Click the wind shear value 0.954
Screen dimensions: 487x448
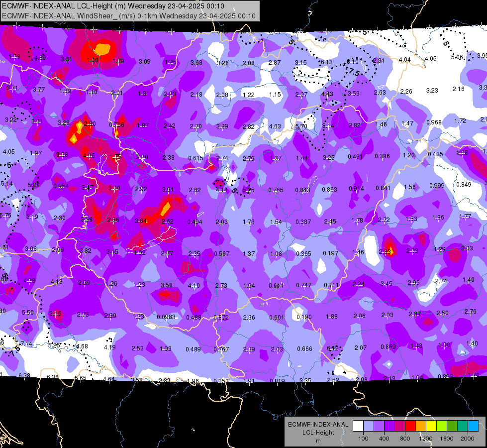61,186
